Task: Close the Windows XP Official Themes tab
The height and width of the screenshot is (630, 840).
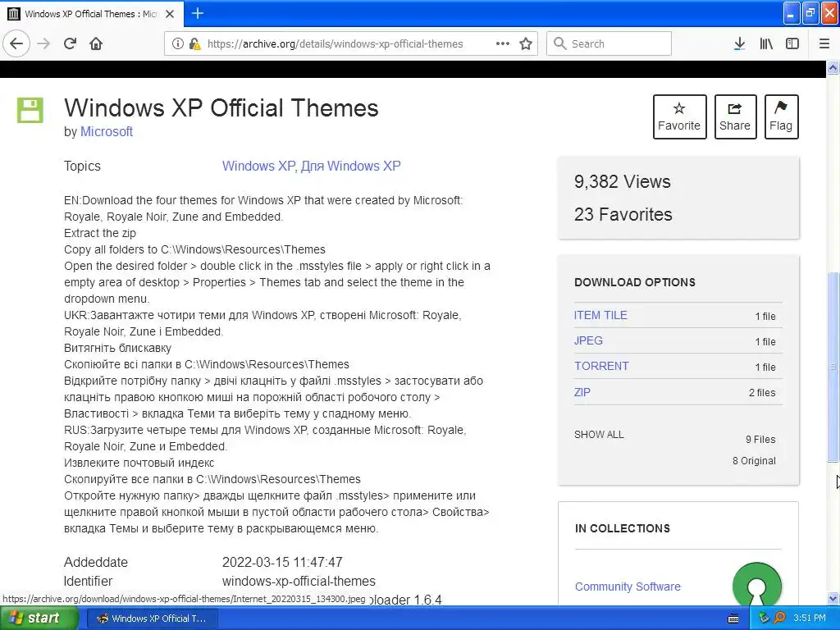Action: pyautogui.click(x=170, y=14)
